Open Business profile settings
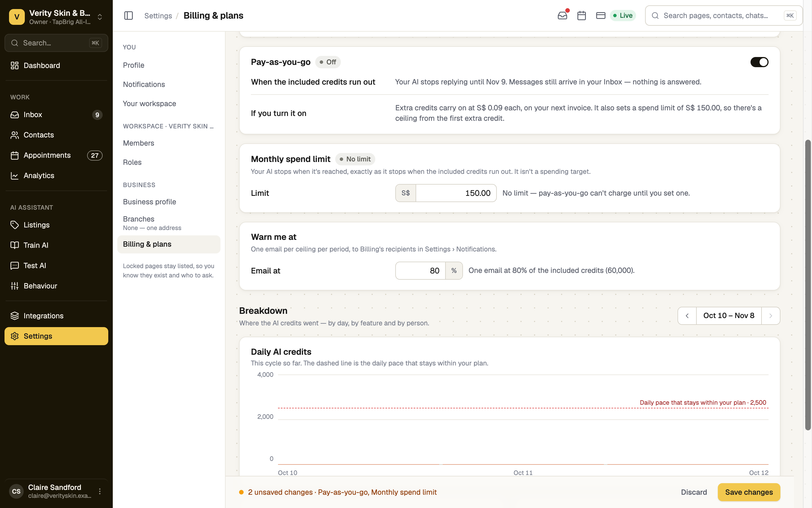 (169, 202)
